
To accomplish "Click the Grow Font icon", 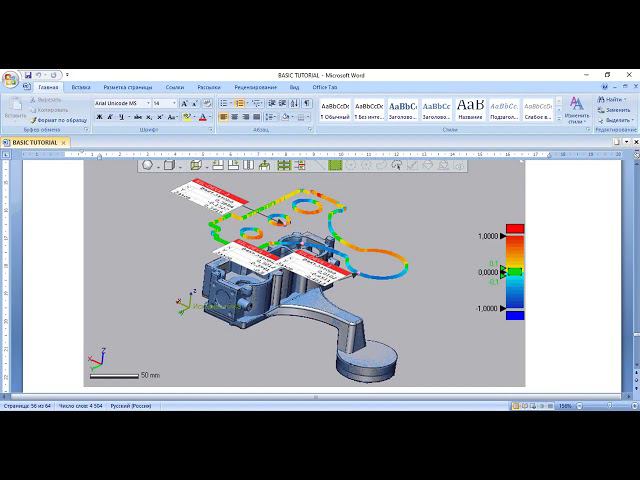I will [x=184, y=104].
